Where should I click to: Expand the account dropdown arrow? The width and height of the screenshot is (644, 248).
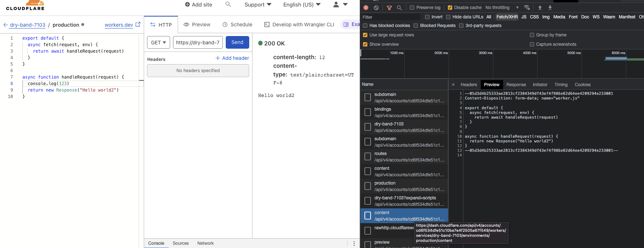point(345,4)
